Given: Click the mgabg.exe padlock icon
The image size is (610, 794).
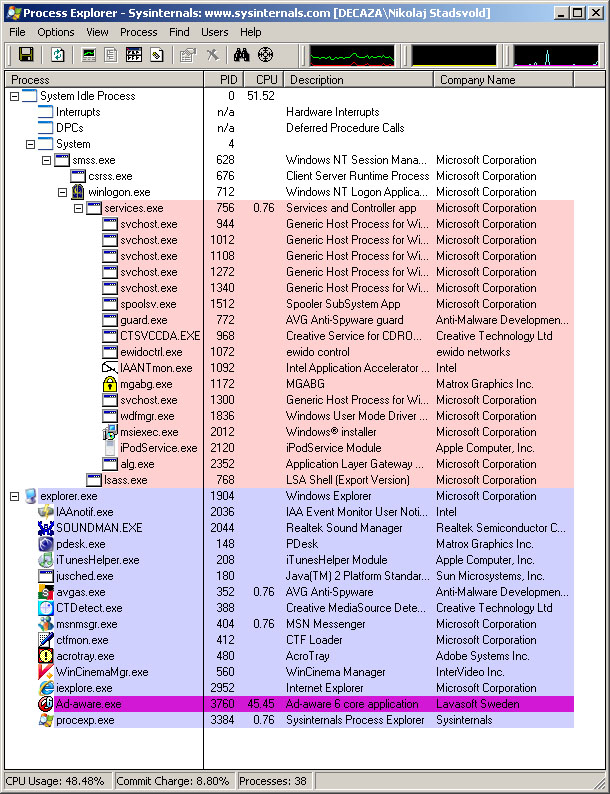Looking at the screenshot, I should click(x=109, y=384).
